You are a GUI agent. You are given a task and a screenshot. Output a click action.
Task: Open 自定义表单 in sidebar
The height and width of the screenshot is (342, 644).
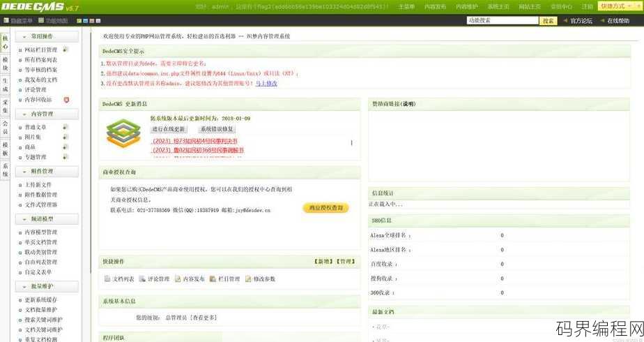coord(38,272)
